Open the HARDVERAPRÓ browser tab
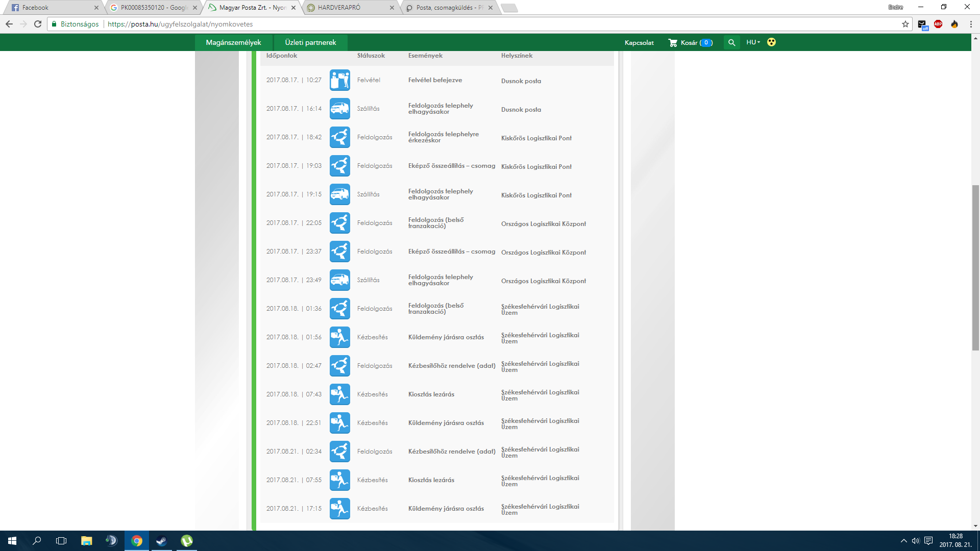This screenshot has width=980, height=551. 339,8
